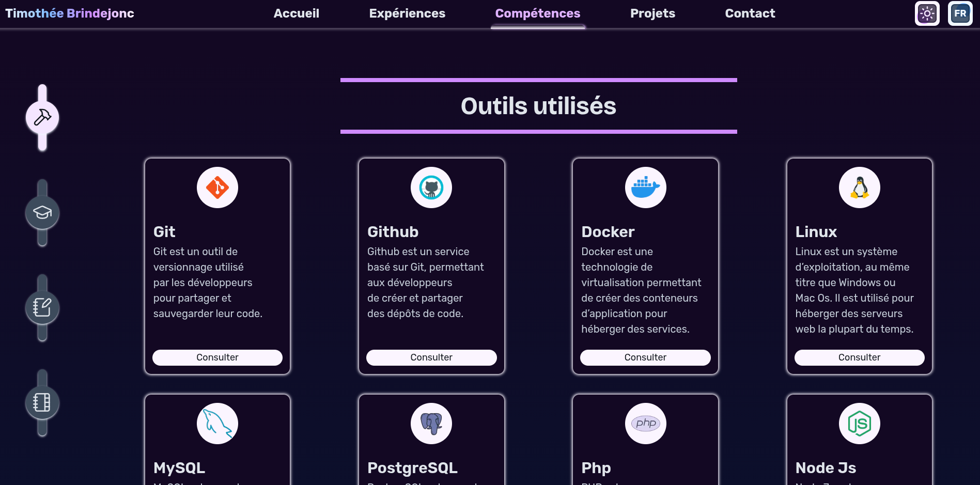980x485 pixels.
Task: Open the Projets navigation item
Action: pos(652,13)
